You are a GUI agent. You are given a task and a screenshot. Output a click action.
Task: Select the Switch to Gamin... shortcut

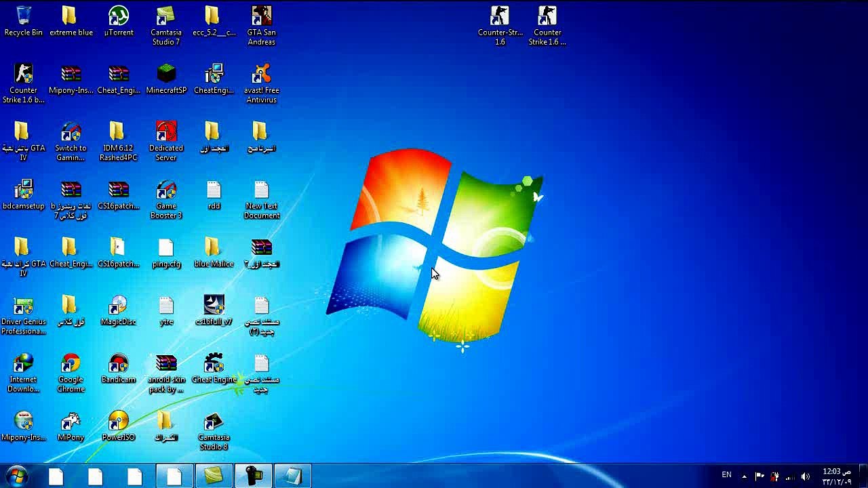(71, 142)
